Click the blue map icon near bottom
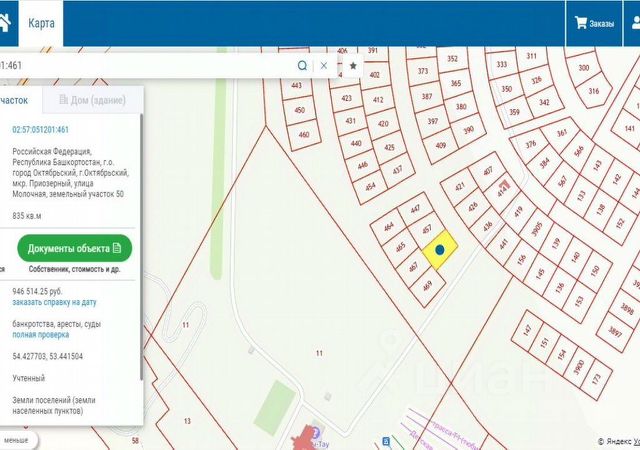The height and width of the screenshot is (450, 640). click(x=386, y=441)
